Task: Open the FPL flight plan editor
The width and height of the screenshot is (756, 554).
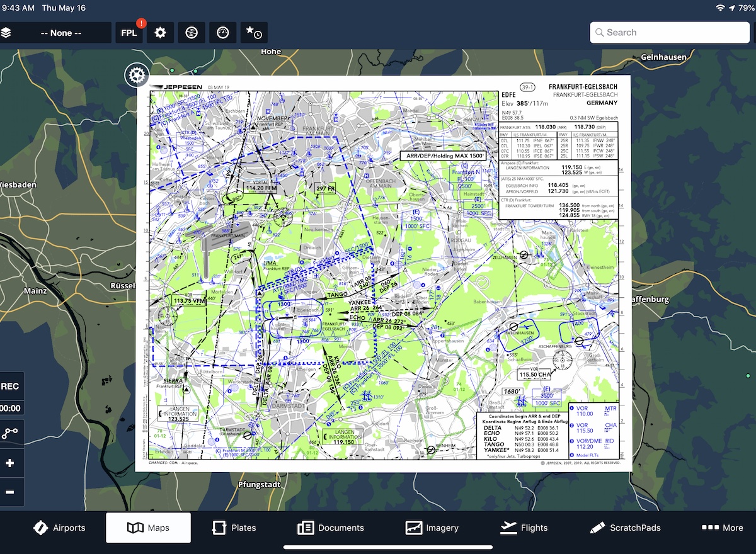Action: tap(129, 33)
